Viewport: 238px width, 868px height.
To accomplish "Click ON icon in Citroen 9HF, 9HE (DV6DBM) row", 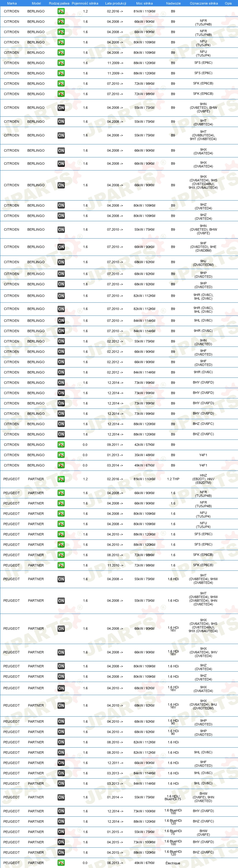I will pos(61,247).
